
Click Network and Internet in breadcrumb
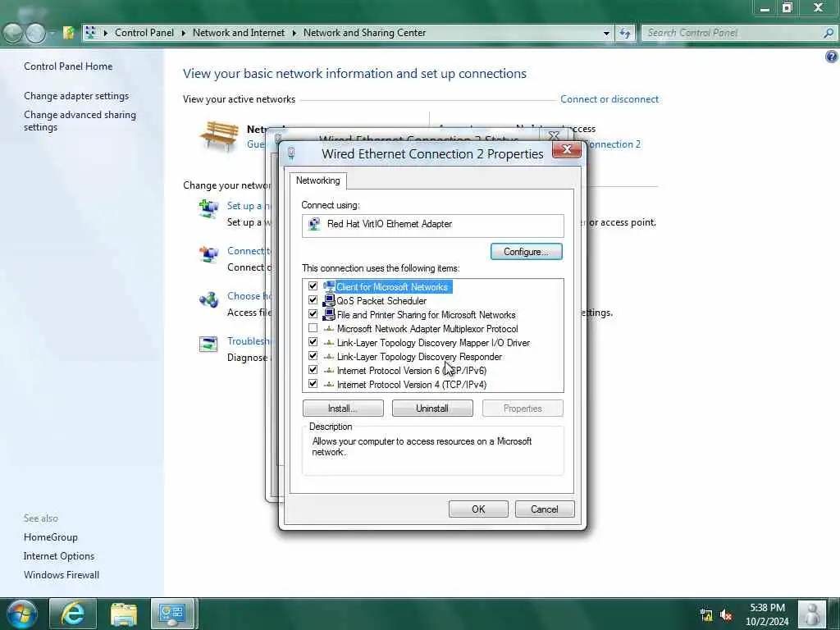(239, 33)
